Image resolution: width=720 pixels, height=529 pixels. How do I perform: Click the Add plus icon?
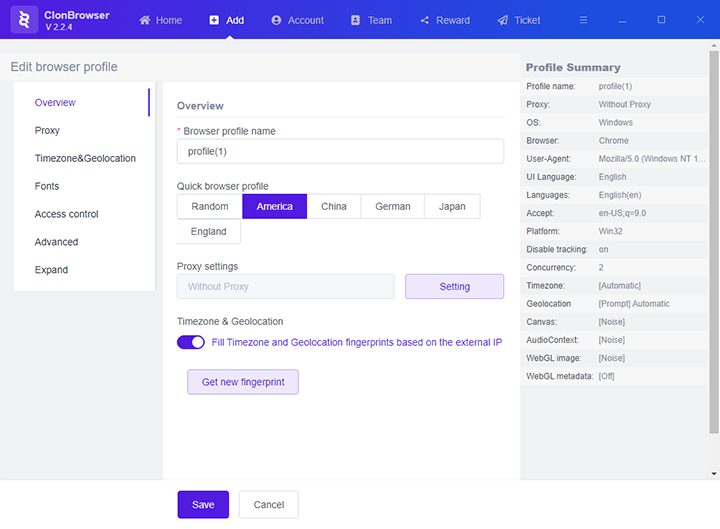pyautogui.click(x=214, y=20)
